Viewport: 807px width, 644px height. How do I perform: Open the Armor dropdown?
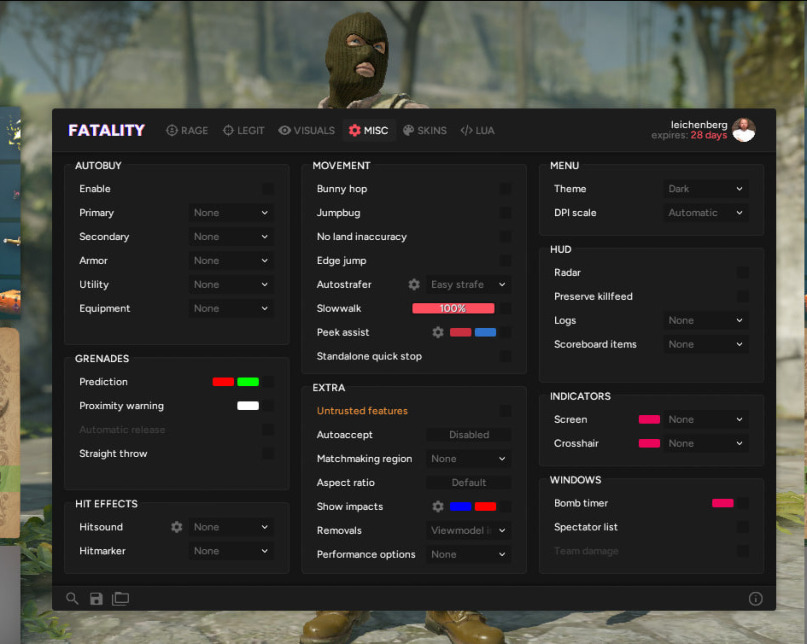coord(231,260)
